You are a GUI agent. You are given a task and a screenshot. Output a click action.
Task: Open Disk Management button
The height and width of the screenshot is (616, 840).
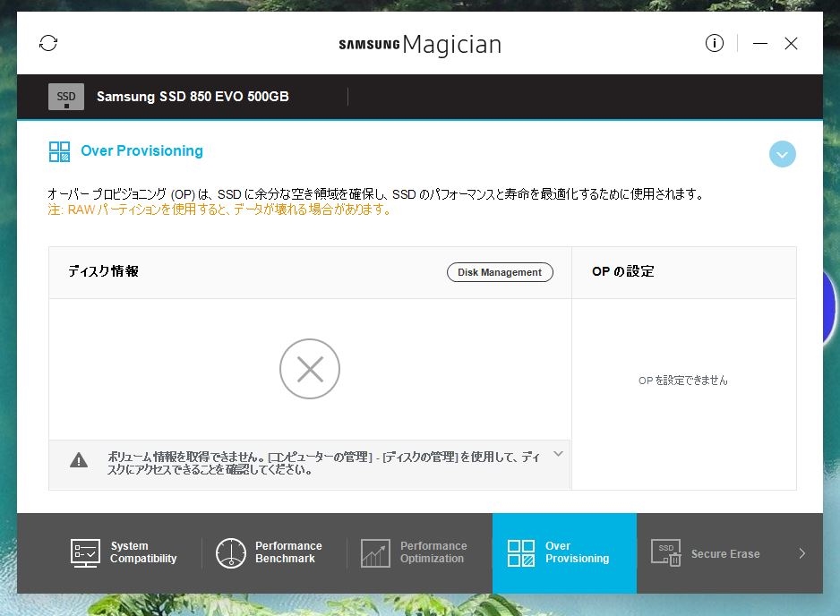click(x=500, y=272)
